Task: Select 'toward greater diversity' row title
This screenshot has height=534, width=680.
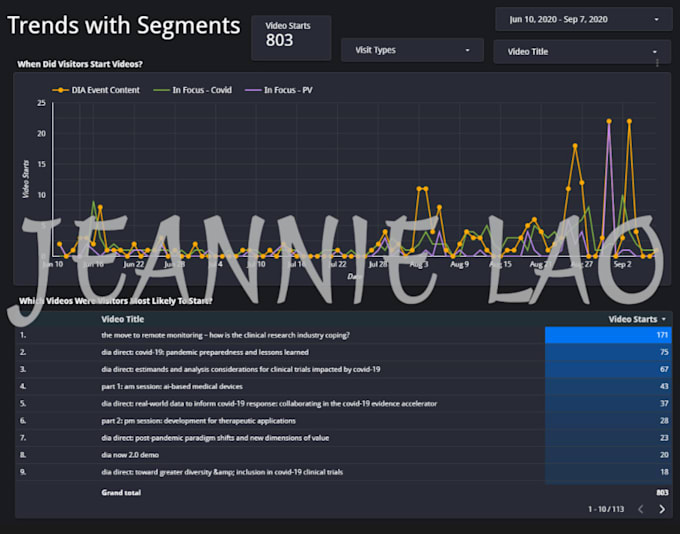Action: [x=222, y=472]
